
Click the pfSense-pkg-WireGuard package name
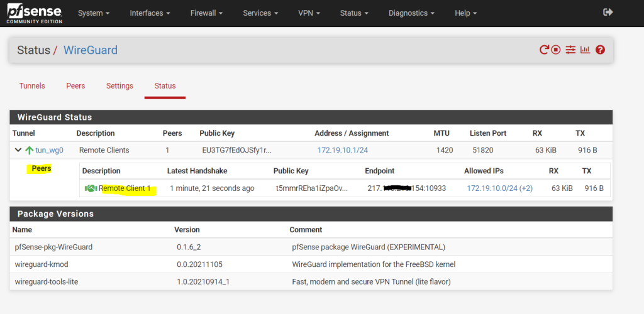[53, 247]
